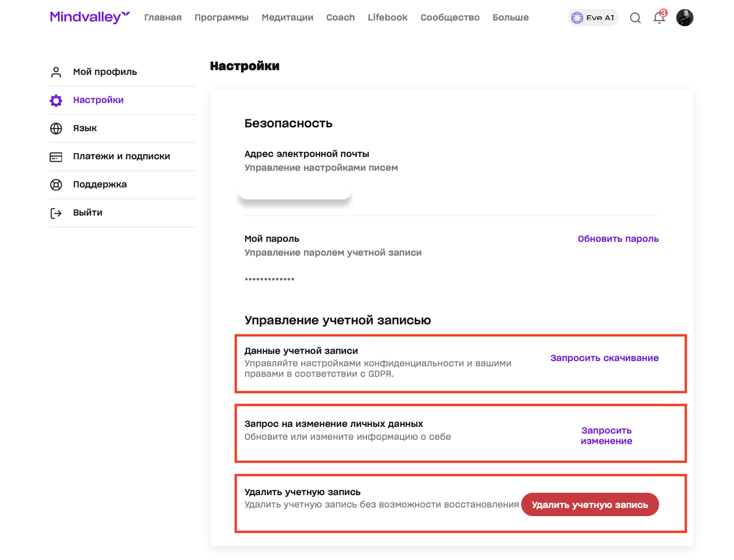
Task: Click Запросить скачивание link
Action: point(604,358)
